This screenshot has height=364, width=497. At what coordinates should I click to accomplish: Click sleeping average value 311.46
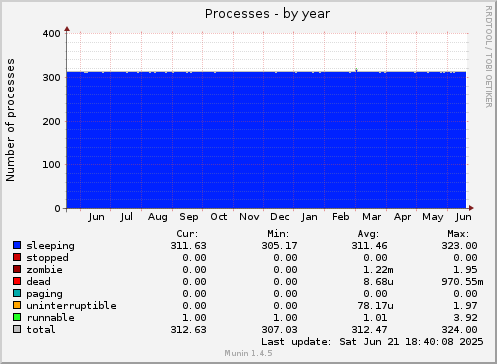369,246
